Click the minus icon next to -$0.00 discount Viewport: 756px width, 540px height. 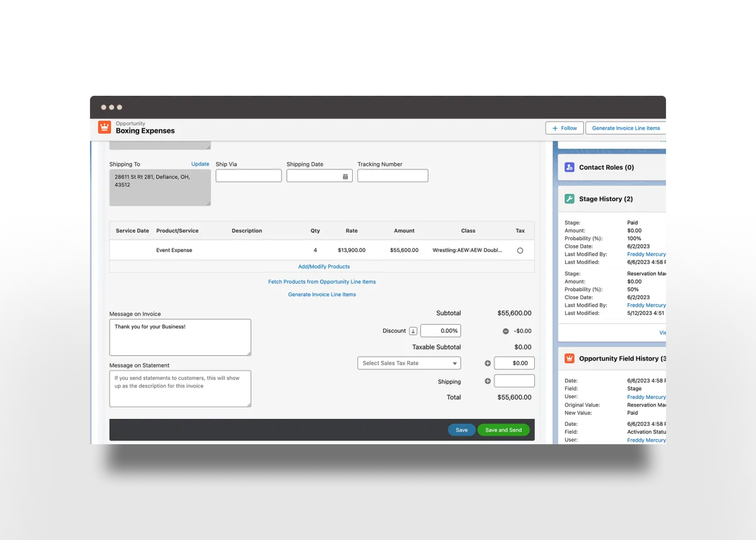(x=506, y=331)
